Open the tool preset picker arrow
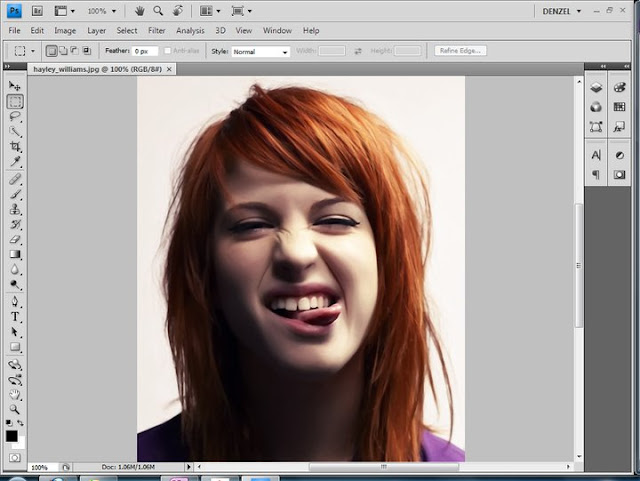 (x=33, y=51)
